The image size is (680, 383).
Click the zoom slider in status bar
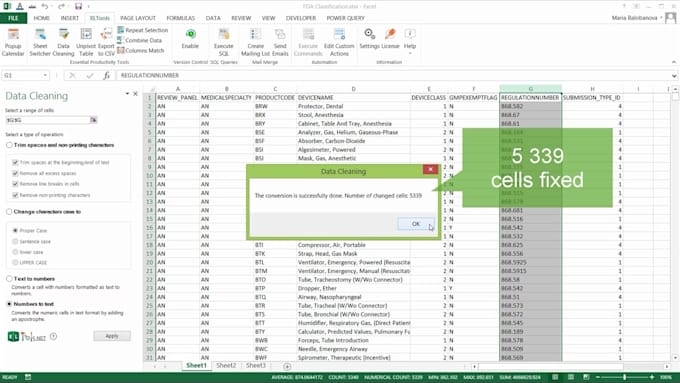click(624, 377)
